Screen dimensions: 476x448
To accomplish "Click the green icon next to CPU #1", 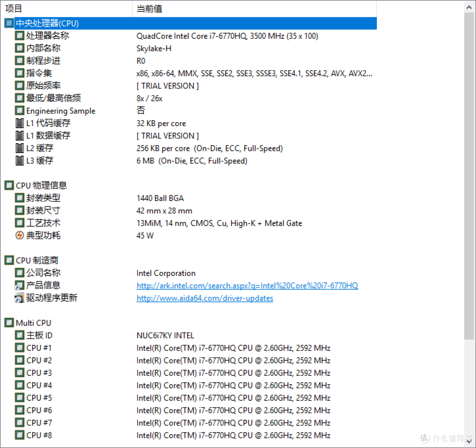I will 19,347.
